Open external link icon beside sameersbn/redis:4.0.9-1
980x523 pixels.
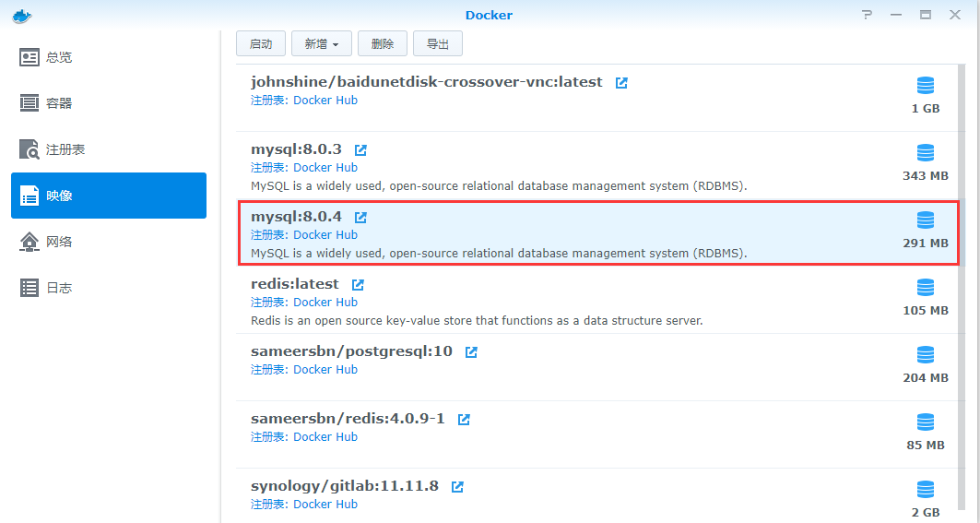click(x=464, y=419)
